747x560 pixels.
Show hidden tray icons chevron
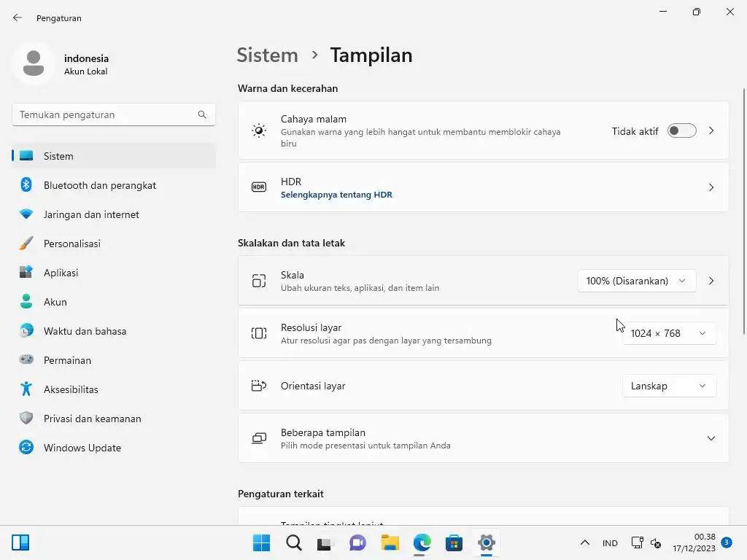pyautogui.click(x=584, y=542)
